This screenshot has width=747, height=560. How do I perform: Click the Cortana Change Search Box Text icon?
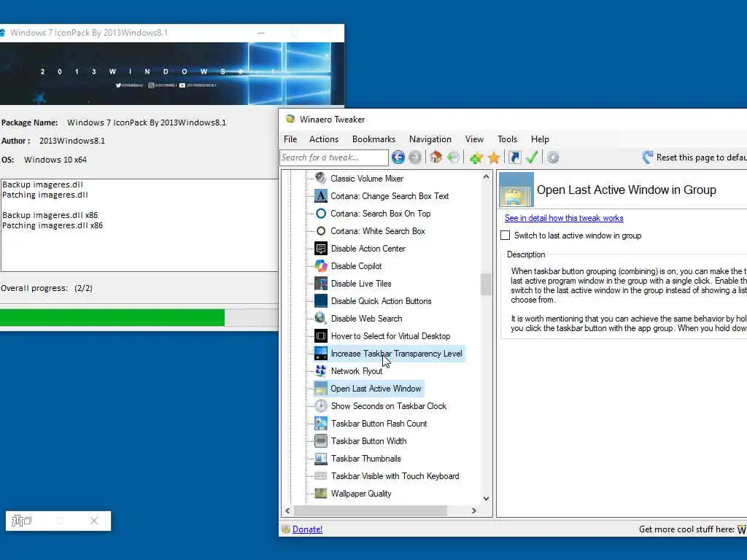pos(321,195)
